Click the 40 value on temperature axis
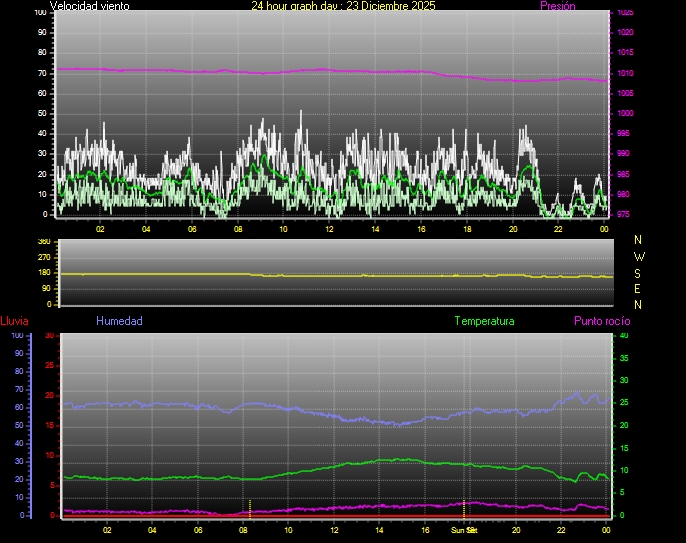This screenshot has width=686, height=543. [x=624, y=336]
